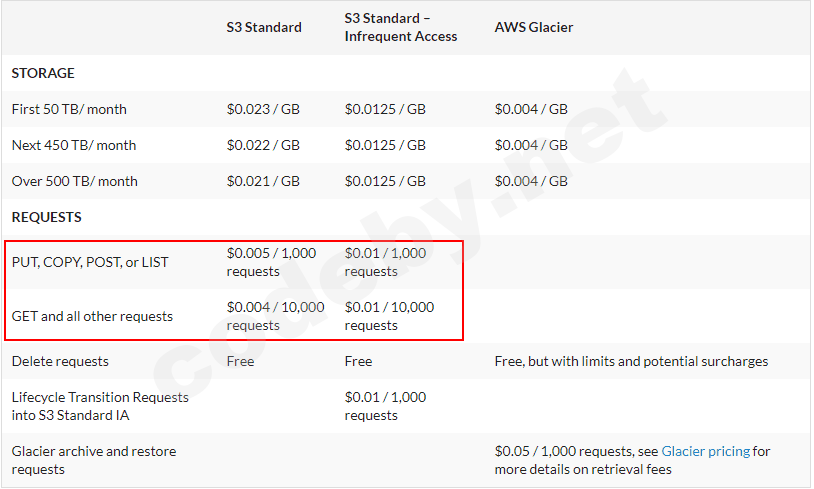Click the REQUESTS section heading

(46, 217)
